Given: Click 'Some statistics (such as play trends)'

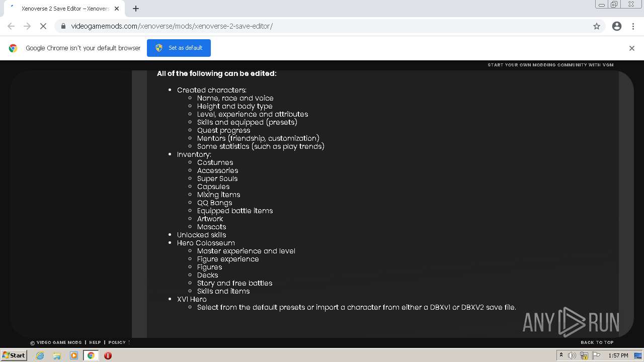Looking at the screenshot, I should 261,146.
